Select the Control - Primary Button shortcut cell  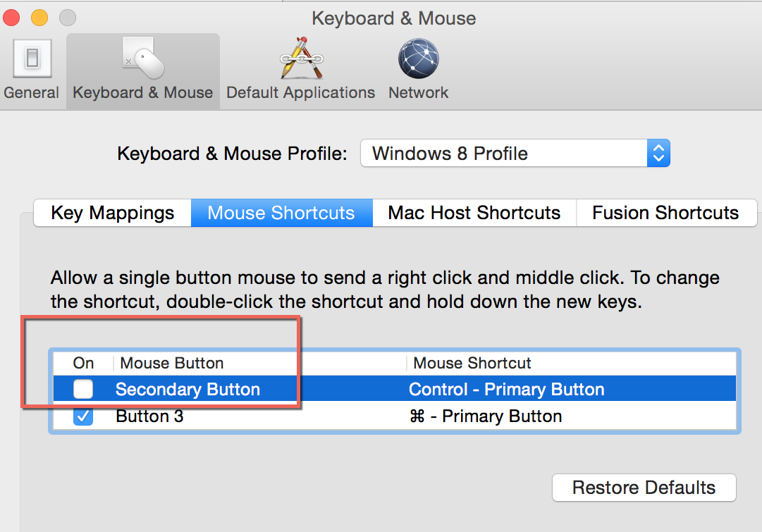[x=506, y=389]
